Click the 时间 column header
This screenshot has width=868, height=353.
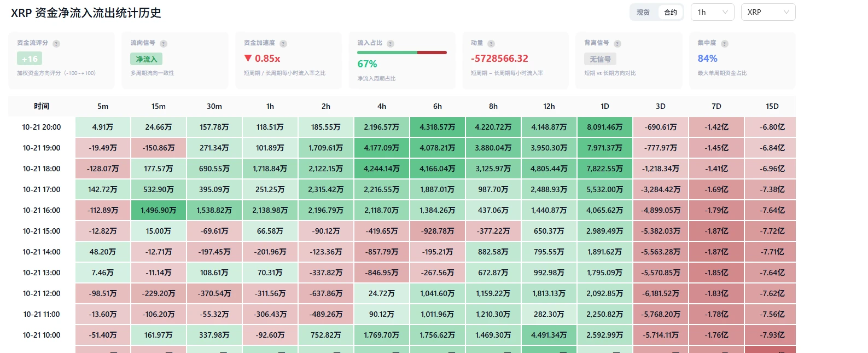(42, 106)
